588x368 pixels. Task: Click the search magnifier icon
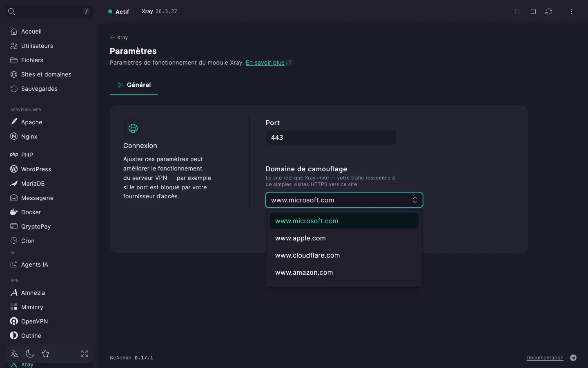11,11
